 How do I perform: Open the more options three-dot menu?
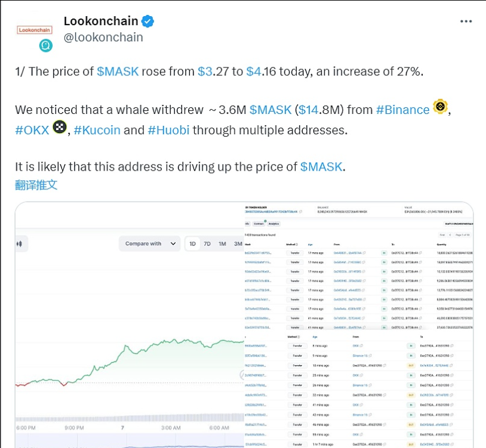[x=466, y=21]
